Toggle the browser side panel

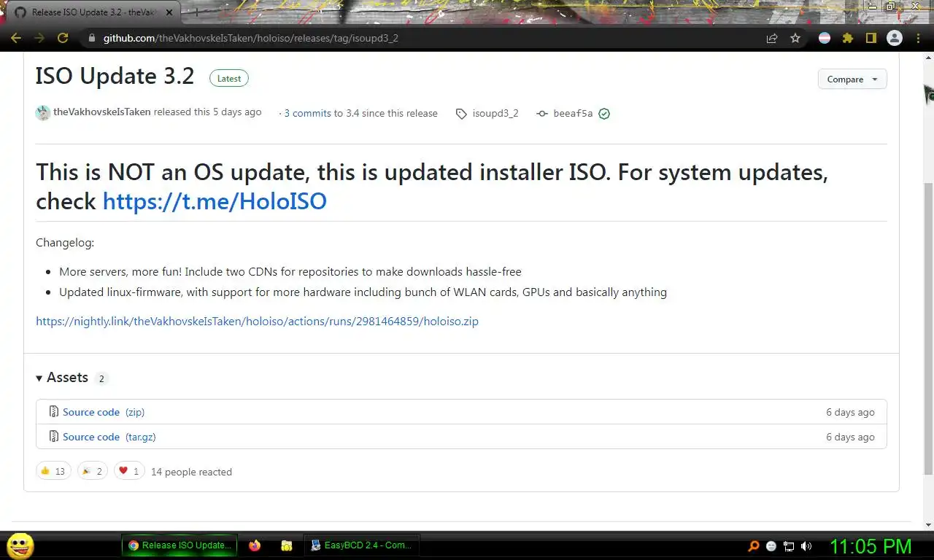click(x=871, y=38)
